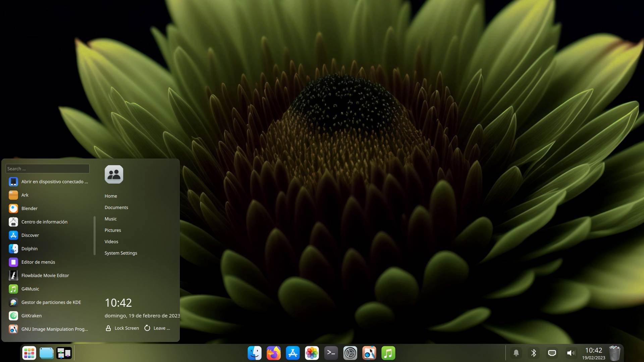This screenshot has width=644, height=362.
Task: Launch Discover software store from menu
Action: pyautogui.click(x=49, y=235)
